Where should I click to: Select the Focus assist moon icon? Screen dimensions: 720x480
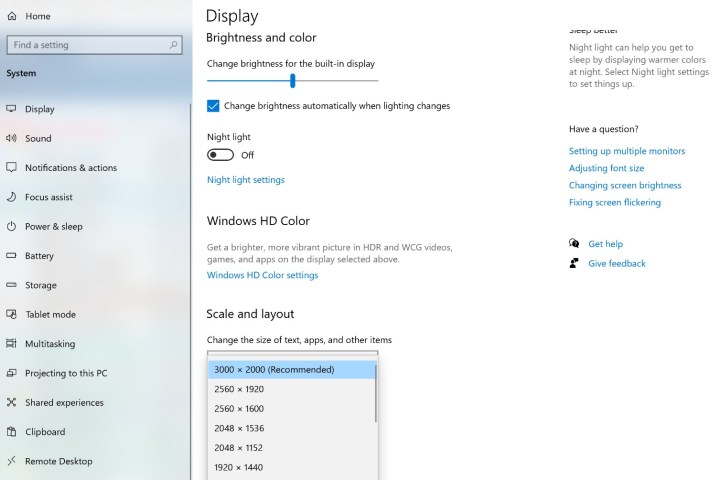pos(12,197)
